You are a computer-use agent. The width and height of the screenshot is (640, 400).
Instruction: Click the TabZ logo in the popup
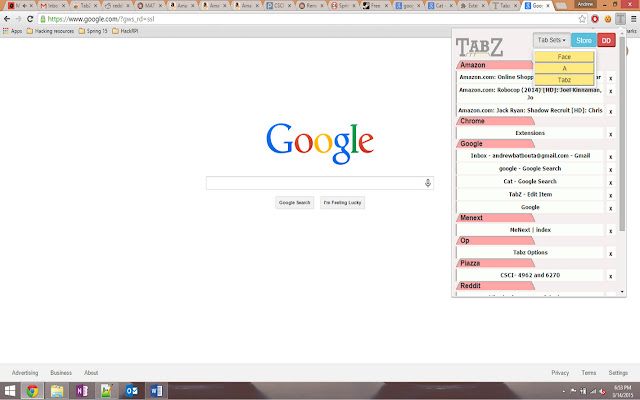pos(479,47)
